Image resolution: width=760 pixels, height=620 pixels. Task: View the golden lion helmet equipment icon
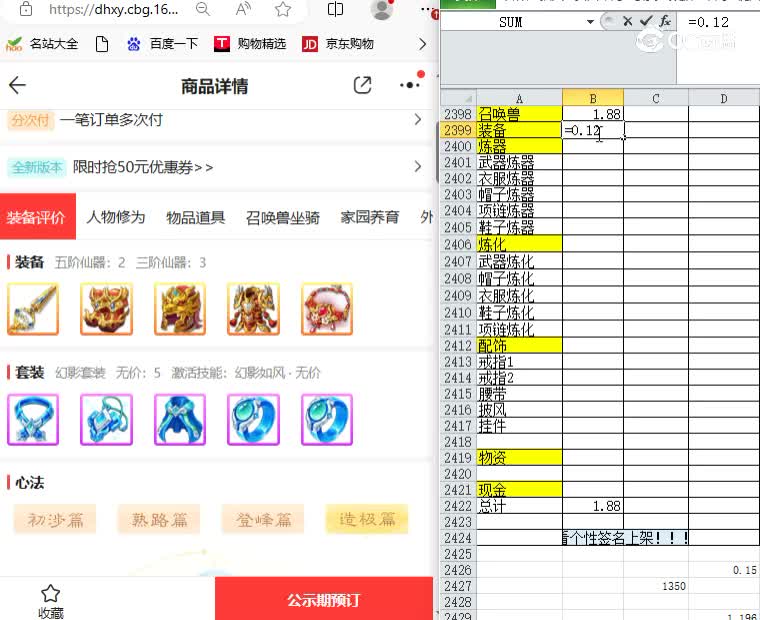tap(180, 309)
